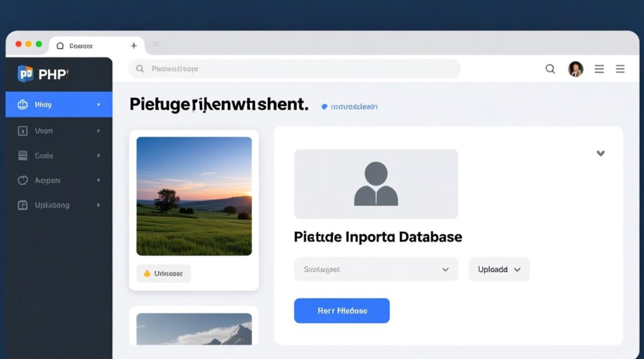Select the Voqrt sidebar menu item

click(x=44, y=131)
